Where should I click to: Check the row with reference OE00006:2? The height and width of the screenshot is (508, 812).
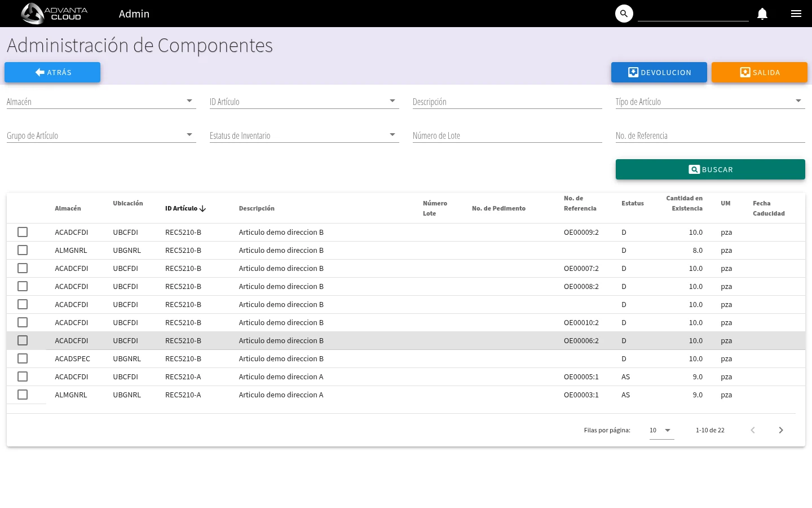point(23,340)
